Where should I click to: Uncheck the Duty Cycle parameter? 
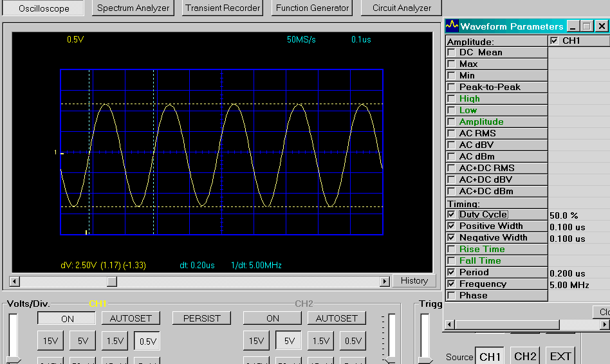click(451, 214)
